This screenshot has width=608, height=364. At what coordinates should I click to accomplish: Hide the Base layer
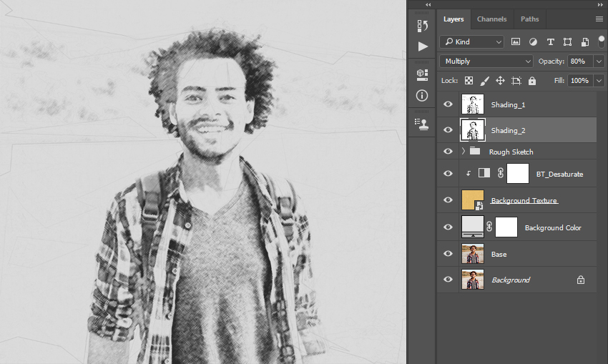pos(448,254)
